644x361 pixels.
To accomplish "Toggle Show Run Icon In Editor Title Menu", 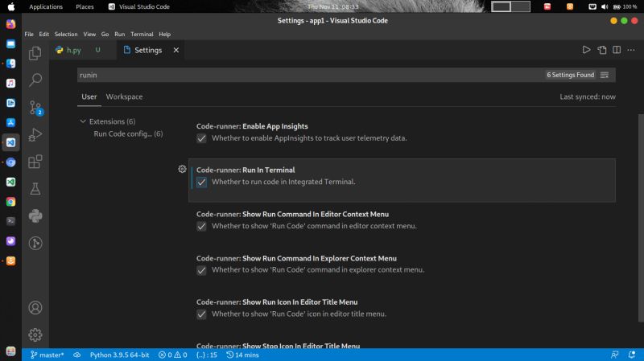I will pyautogui.click(x=201, y=314).
